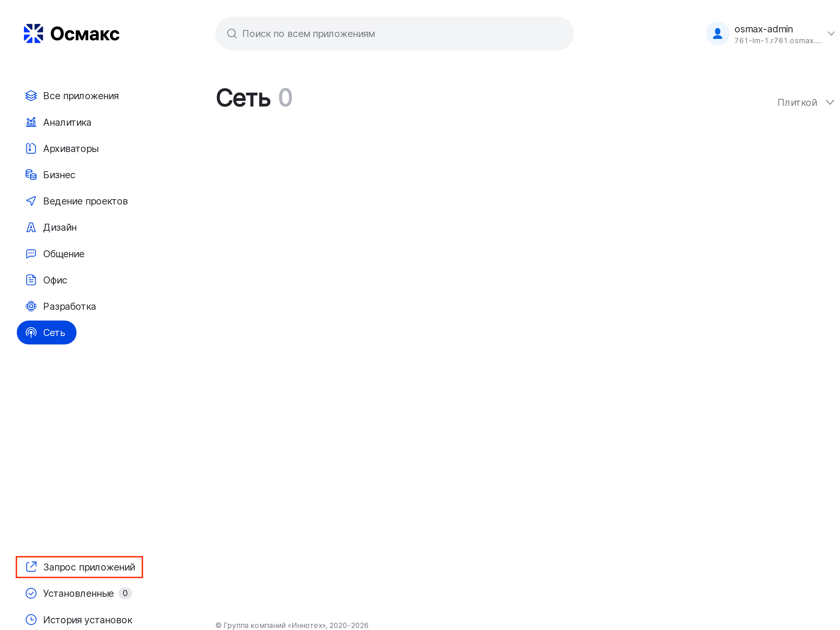The width and height of the screenshot is (840, 630).
Task: Click the active Сеть category pill
Action: [47, 333]
